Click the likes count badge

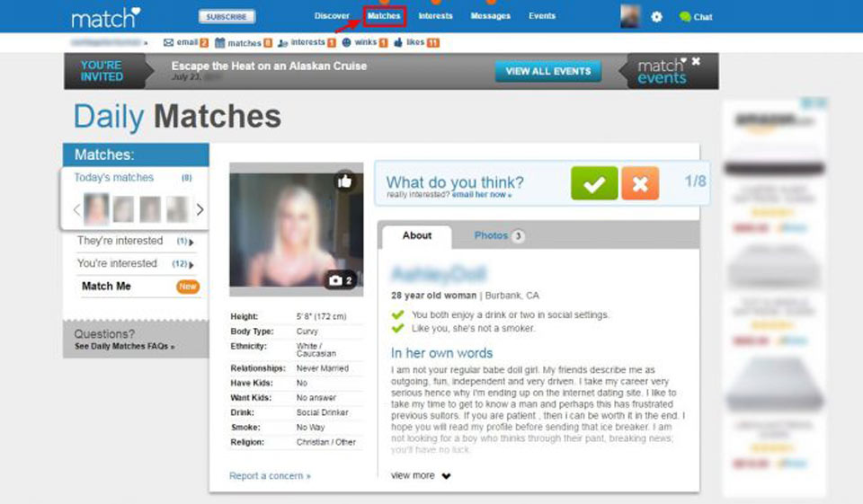(433, 43)
